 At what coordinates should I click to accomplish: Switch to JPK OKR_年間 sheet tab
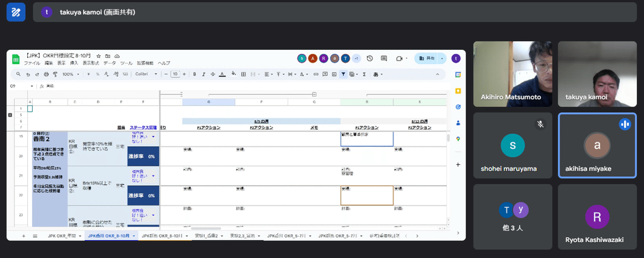point(63,236)
